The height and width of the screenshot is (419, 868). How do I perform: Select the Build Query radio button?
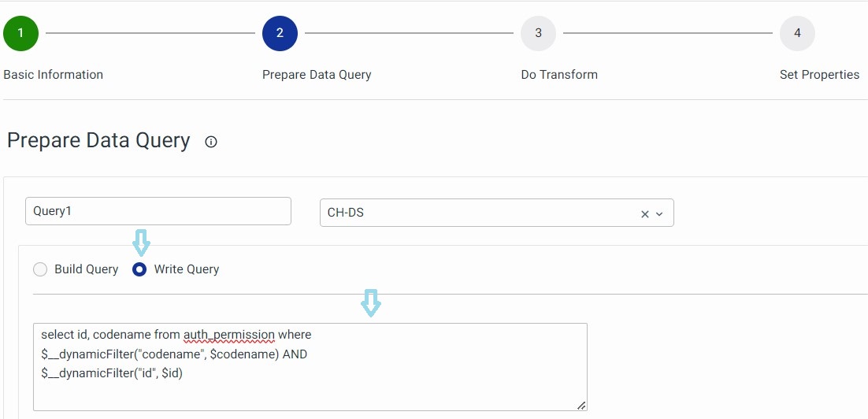(40, 269)
